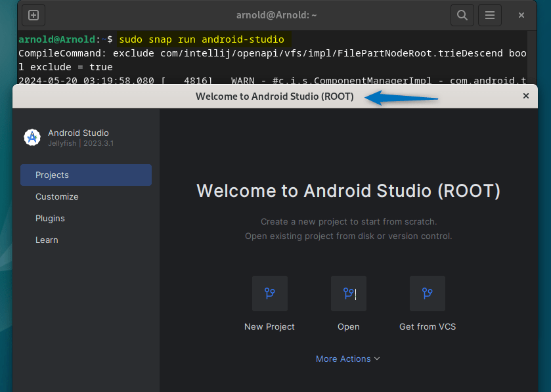
Task: Click the 'New Project' text label
Action: [269, 326]
